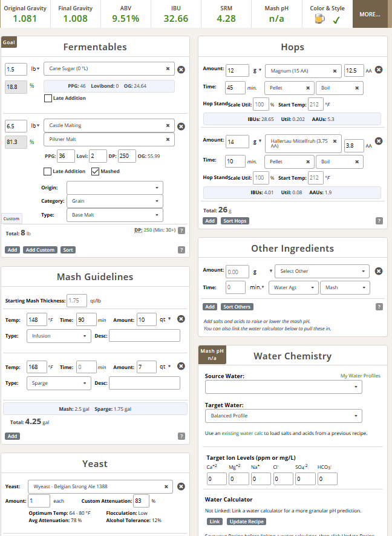Open the Category dropdown showing Grain
Screen dimensions: 392x536
click(x=115, y=201)
